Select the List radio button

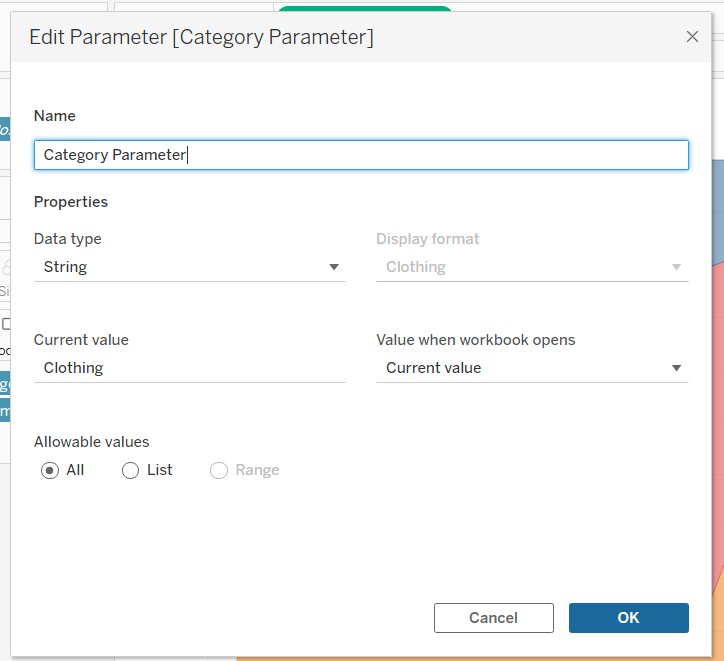130,470
